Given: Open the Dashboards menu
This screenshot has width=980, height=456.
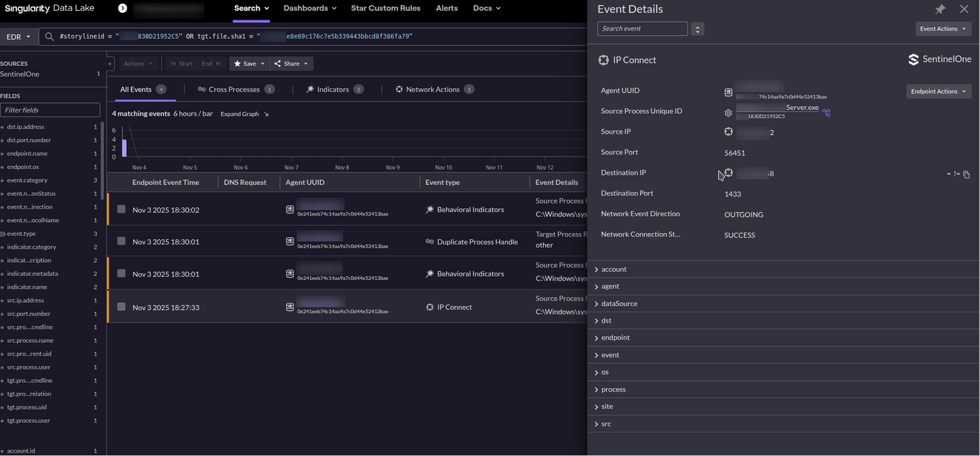Looking at the screenshot, I should point(309,8).
